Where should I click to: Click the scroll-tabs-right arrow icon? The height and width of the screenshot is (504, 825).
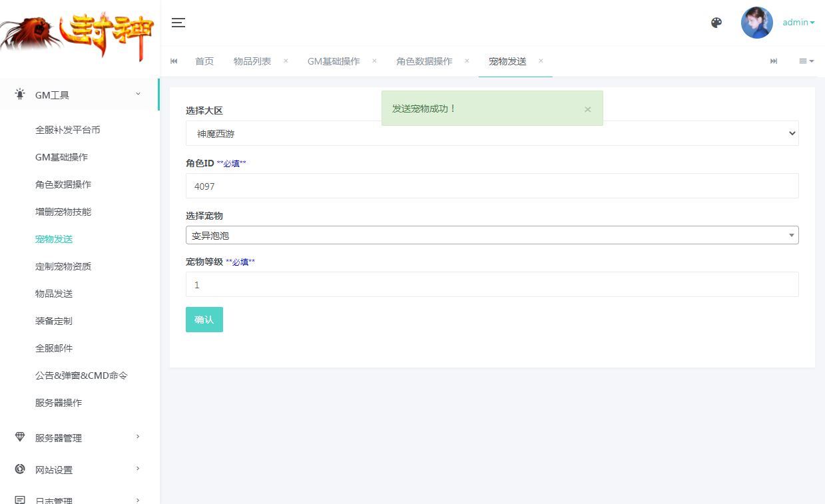pyautogui.click(x=774, y=61)
